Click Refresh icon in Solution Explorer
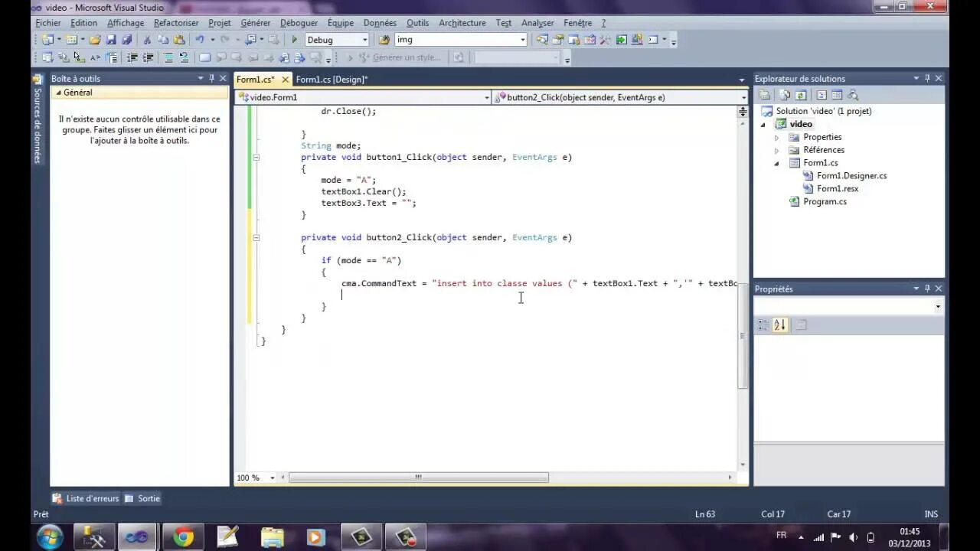The image size is (980, 551). click(801, 96)
